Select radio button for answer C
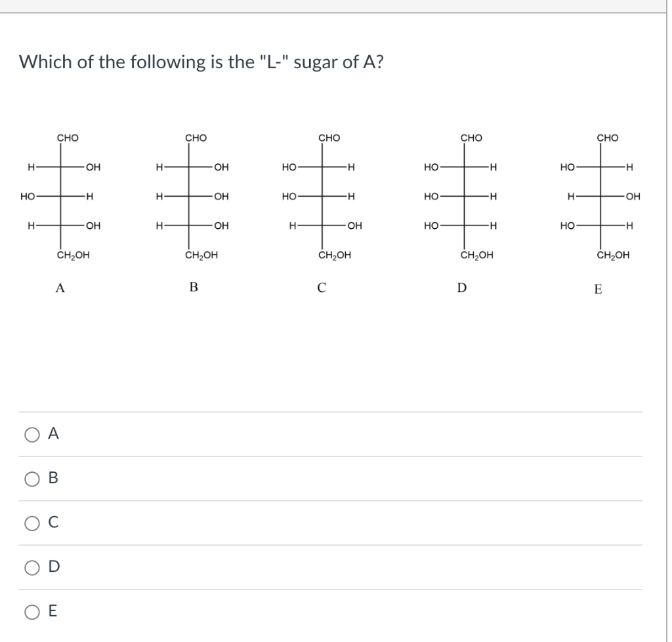The width and height of the screenshot is (672, 642). click(x=31, y=523)
